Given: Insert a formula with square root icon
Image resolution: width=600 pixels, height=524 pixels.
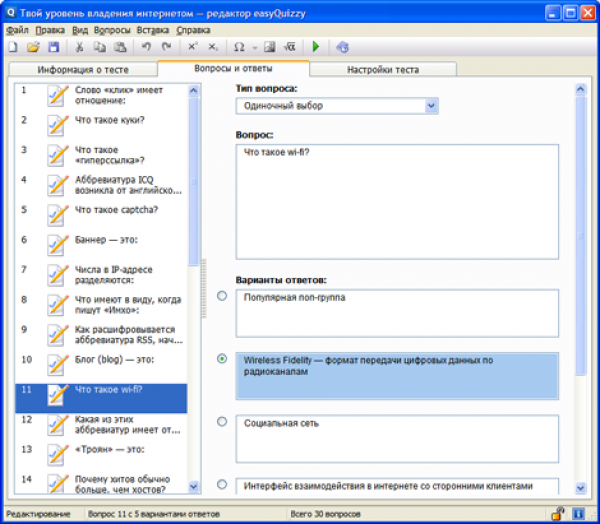Looking at the screenshot, I should click(290, 47).
